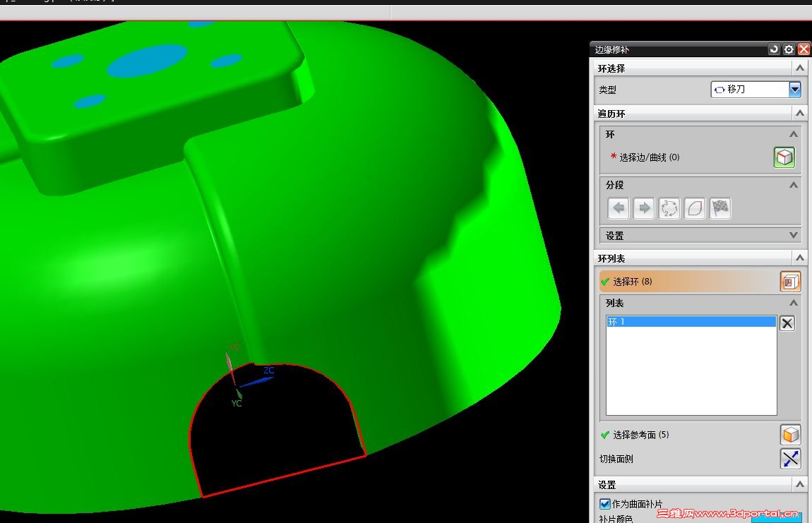The height and width of the screenshot is (523, 812).
Task: Collapse the 分段 subsection
Action: tap(794, 185)
